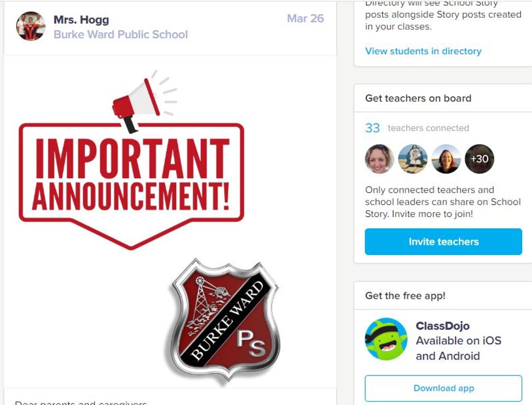Image resolution: width=532 pixels, height=405 pixels.
Task: Open the first connected teacher's avatar
Action: tap(379, 159)
